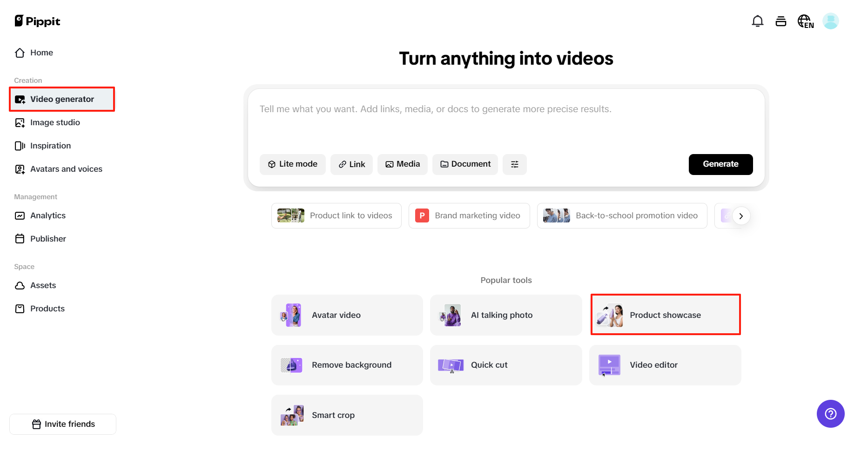
Task: Open help via the question mark icon
Action: pos(830,414)
